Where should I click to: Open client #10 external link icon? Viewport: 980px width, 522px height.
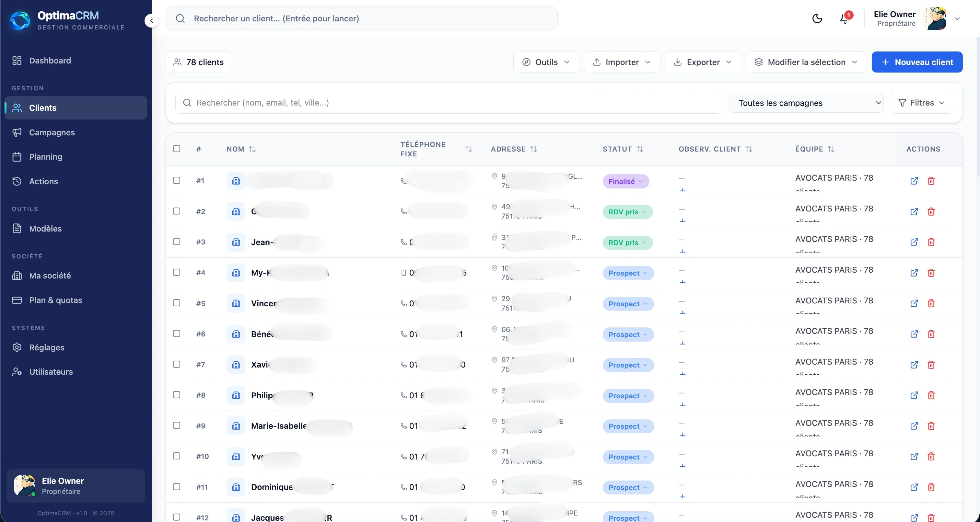click(x=914, y=457)
